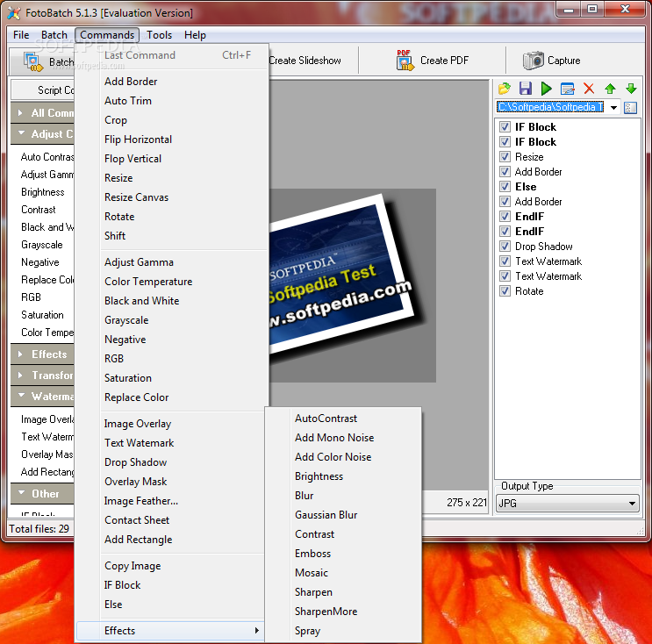Run the script with green play icon
The image size is (652, 644).
(x=547, y=88)
